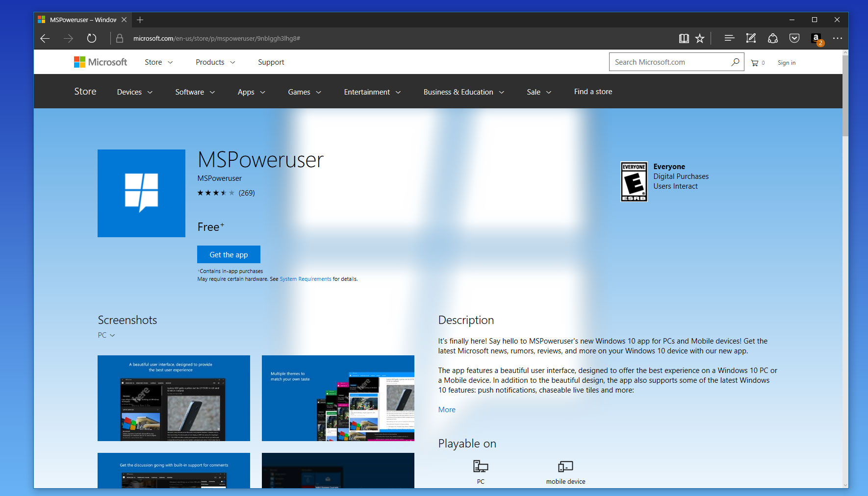Viewport: 868px width, 496px height.
Task: Click in Search Microsoft.com field
Action: pyautogui.click(x=669, y=62)
